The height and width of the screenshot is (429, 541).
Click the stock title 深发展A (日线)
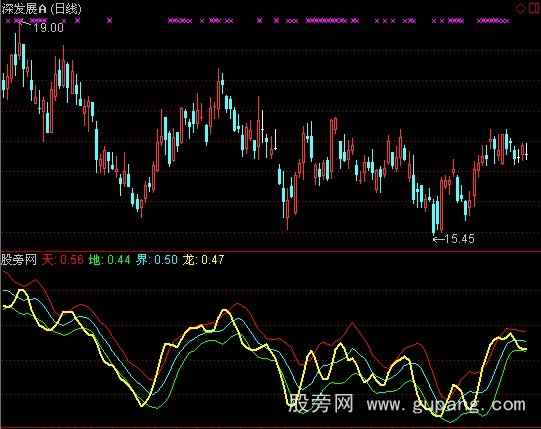[41, 9]
